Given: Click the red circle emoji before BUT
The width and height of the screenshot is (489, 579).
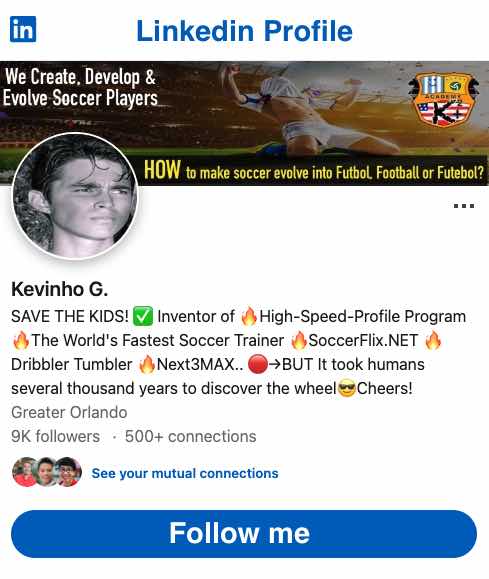Looking at the screenshot, I should [257, 364].
